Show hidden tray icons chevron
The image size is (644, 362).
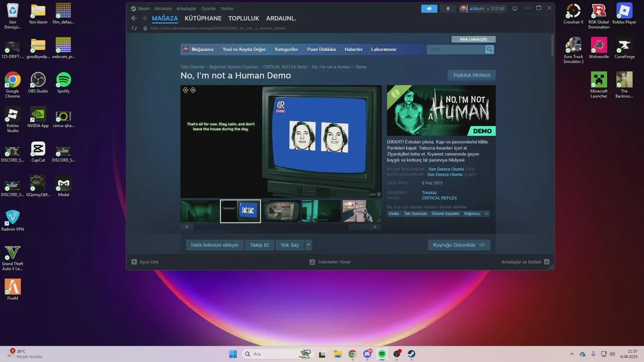(x=572, y=354)
